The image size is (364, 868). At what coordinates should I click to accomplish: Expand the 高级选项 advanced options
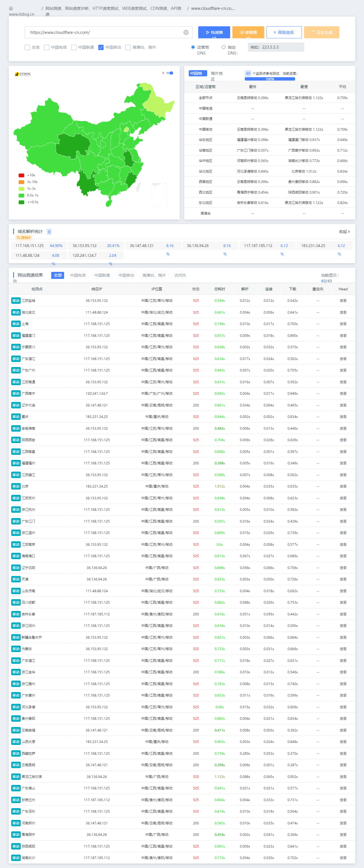284,32
